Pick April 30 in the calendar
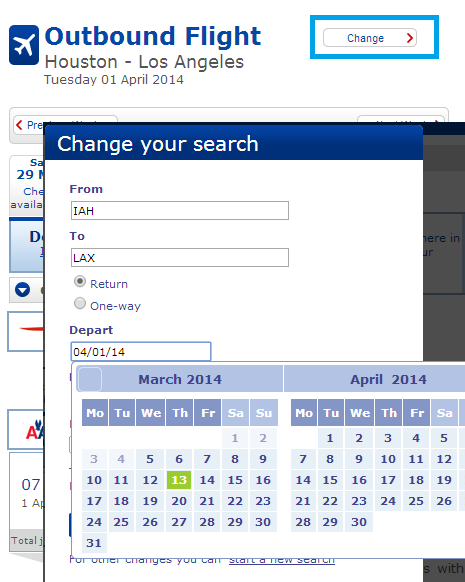 [359, 522]
